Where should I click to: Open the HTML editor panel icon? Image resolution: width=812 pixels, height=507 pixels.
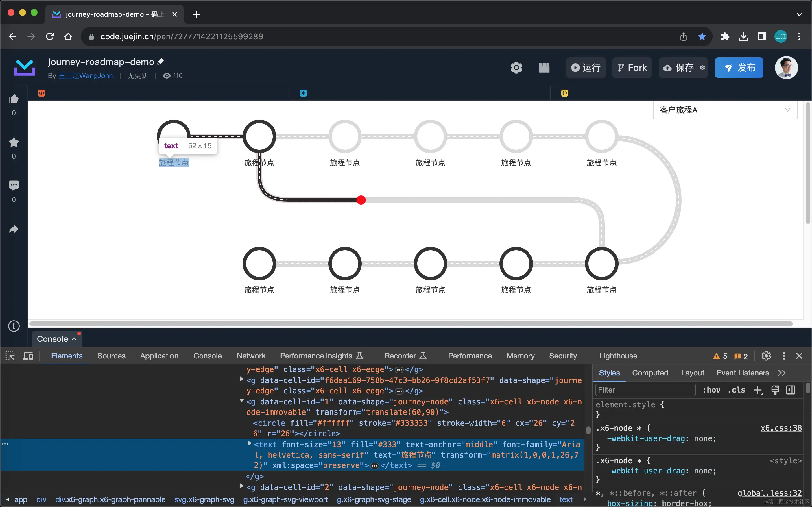point(42,93)
